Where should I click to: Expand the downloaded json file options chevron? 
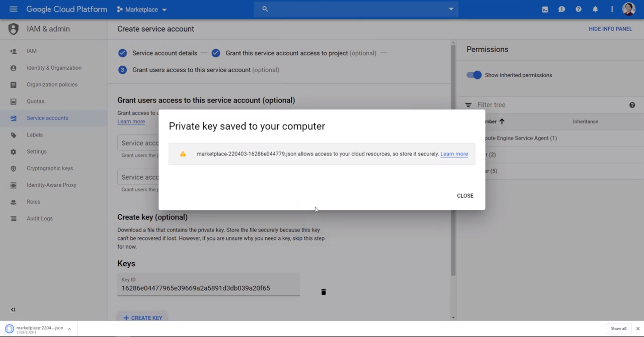tap(69, 329)
